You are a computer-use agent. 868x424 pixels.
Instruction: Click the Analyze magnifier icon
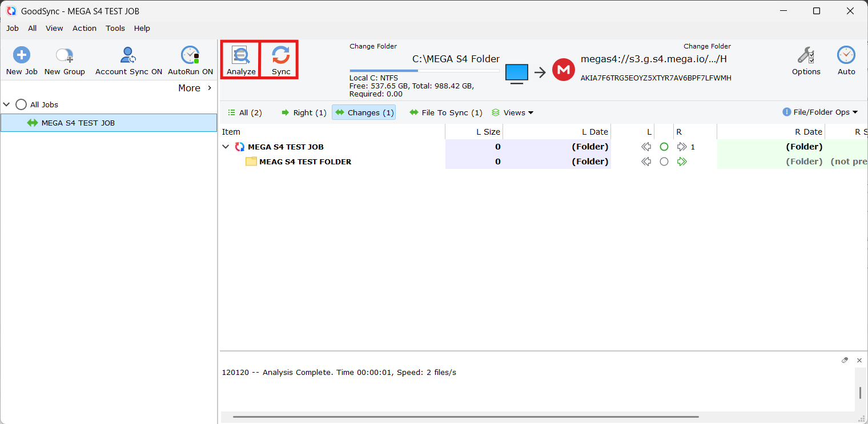[x=241, y=55]
